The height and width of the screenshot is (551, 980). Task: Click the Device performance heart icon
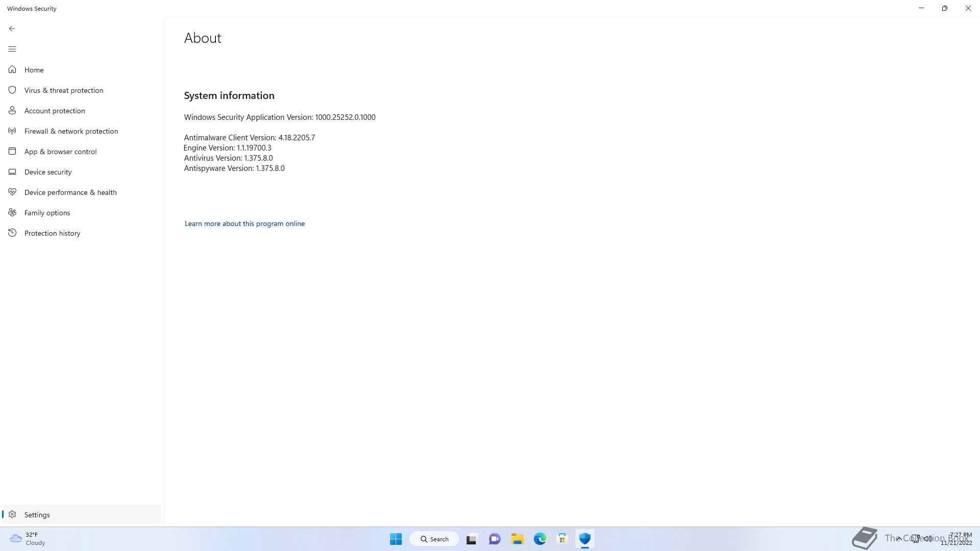click(12, 192)
